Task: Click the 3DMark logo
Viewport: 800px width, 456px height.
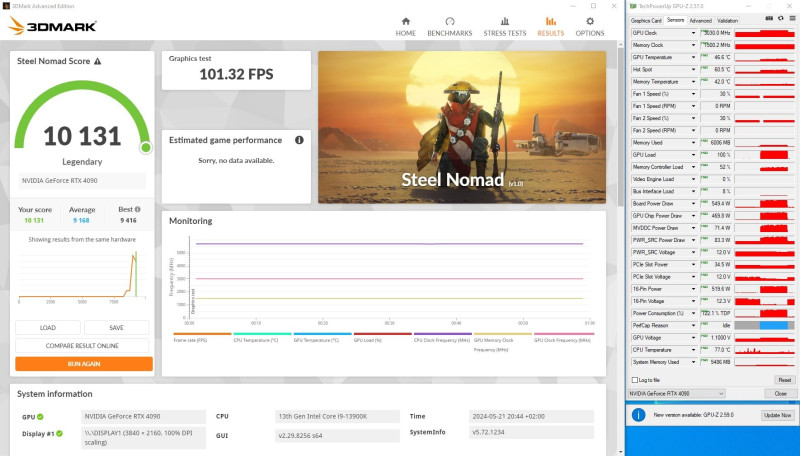Action: pos(52,26)
